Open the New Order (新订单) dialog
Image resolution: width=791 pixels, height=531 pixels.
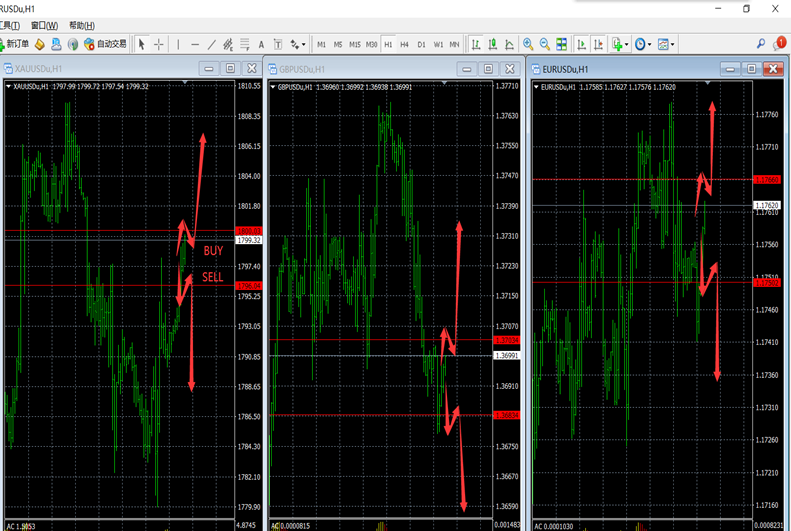(x=14, y=44)
